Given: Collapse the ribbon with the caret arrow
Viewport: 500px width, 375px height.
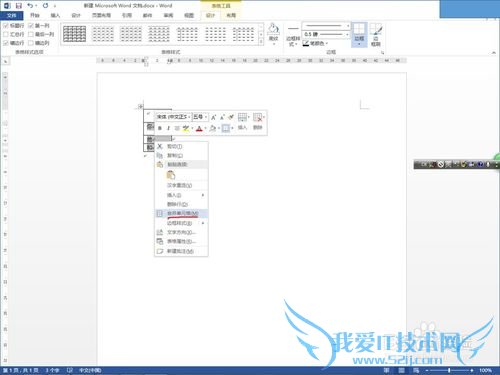Looking at the screenshot, I should click(494, 53).
